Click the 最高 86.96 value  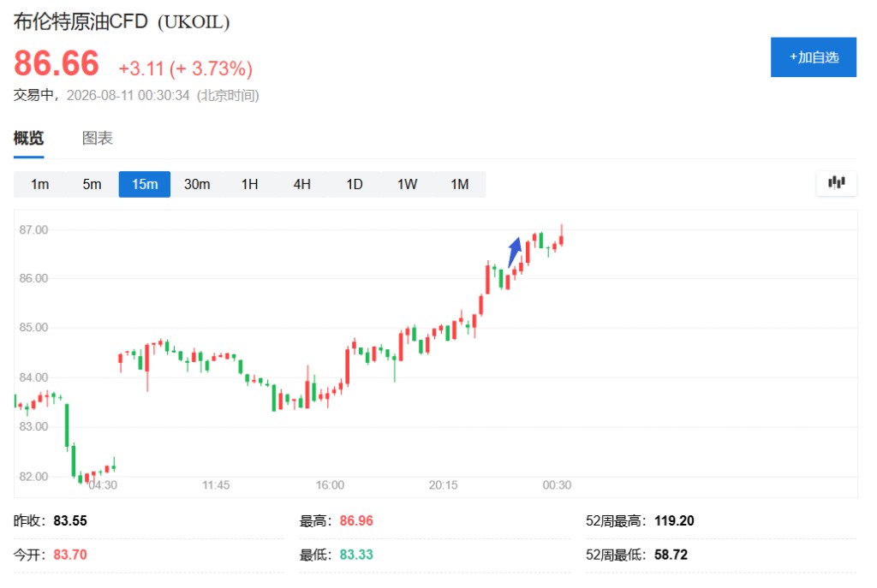coord(356,520)
